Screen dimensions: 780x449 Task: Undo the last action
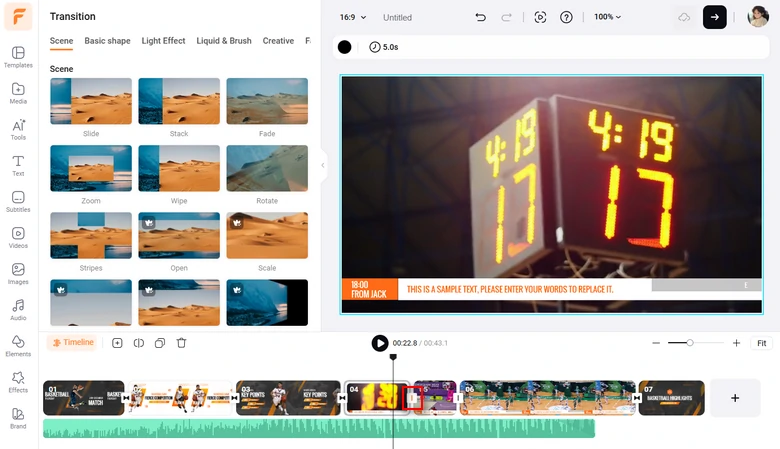(480, 17)
